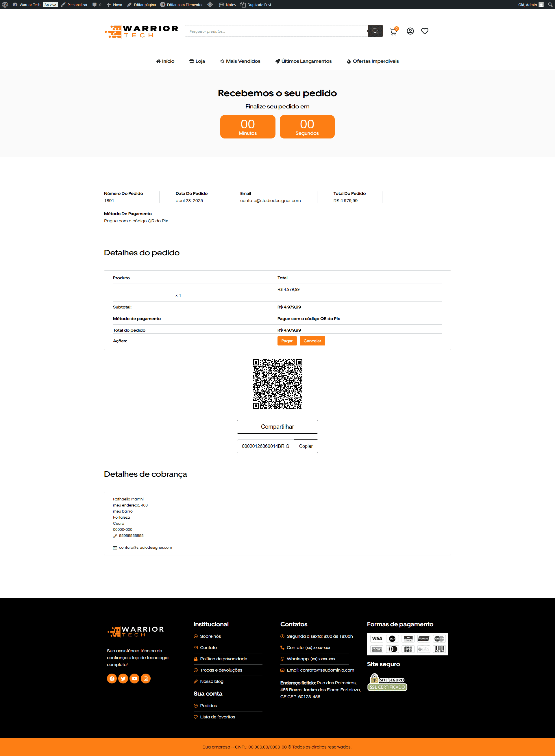The height and width of the screenshot is (756, 555).
Task: Click the Pix QR code image
Action: tap(277, 384)
